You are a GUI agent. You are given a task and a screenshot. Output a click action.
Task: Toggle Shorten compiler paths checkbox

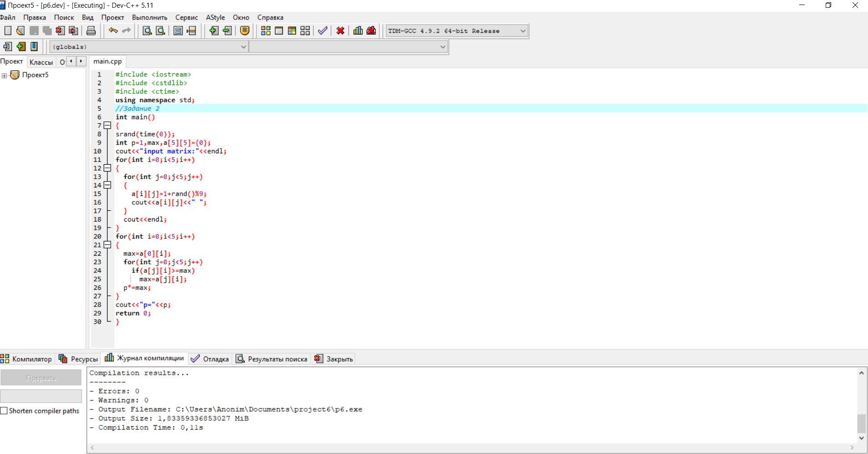tap(4, 411)
